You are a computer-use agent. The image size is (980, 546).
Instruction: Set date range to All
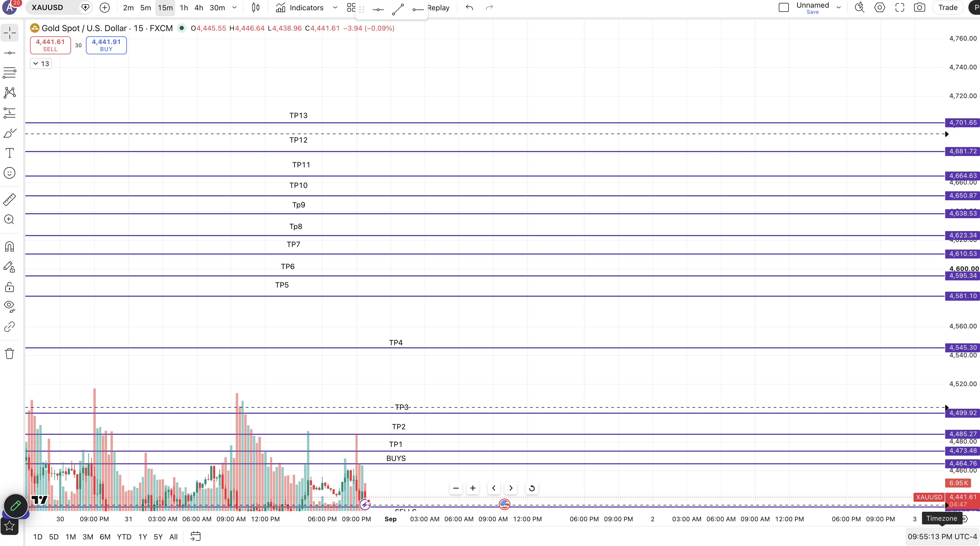click(x=174, y=537)
